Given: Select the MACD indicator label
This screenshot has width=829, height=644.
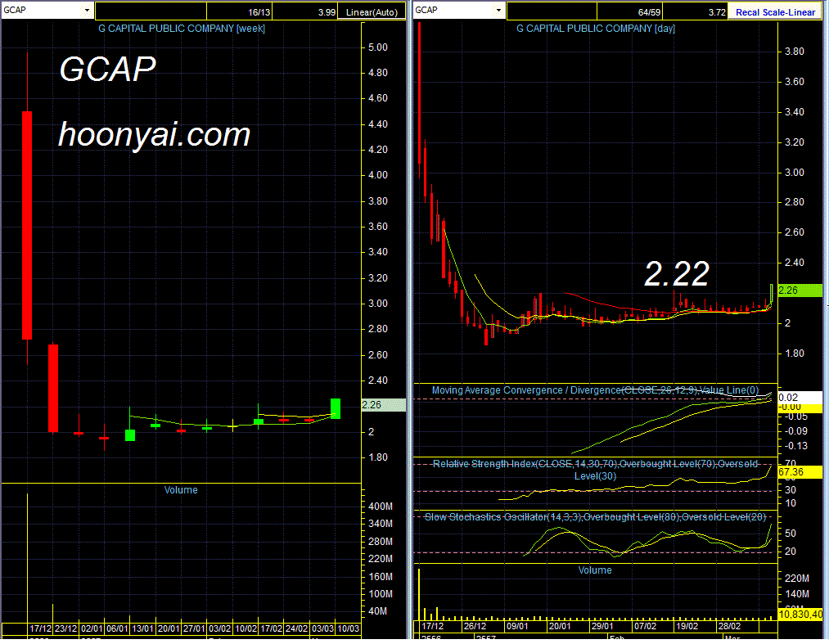Looking at the screenshot, I should (x=595, y=390).
